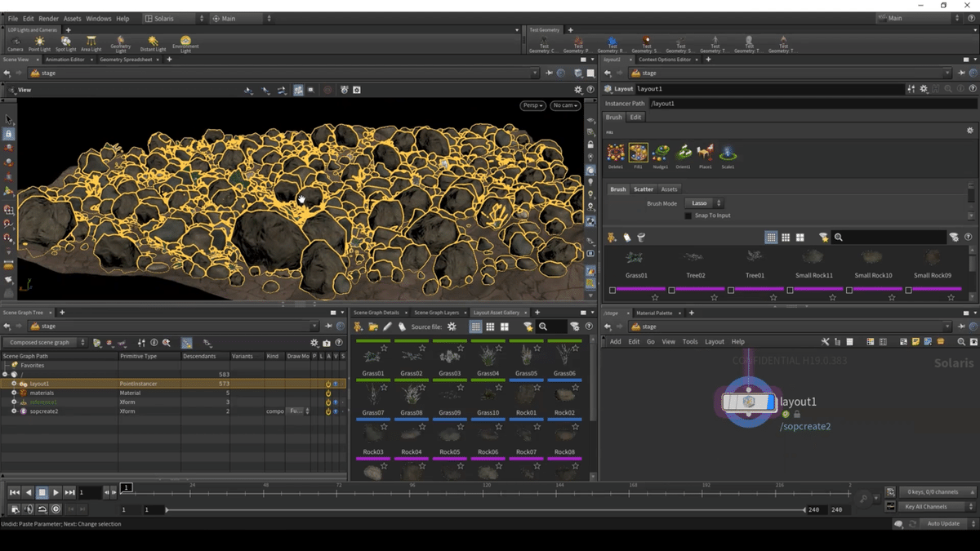Select the Fill1 brush tool
This screenshot has height=551, width=980.
[x=638, y=153]
